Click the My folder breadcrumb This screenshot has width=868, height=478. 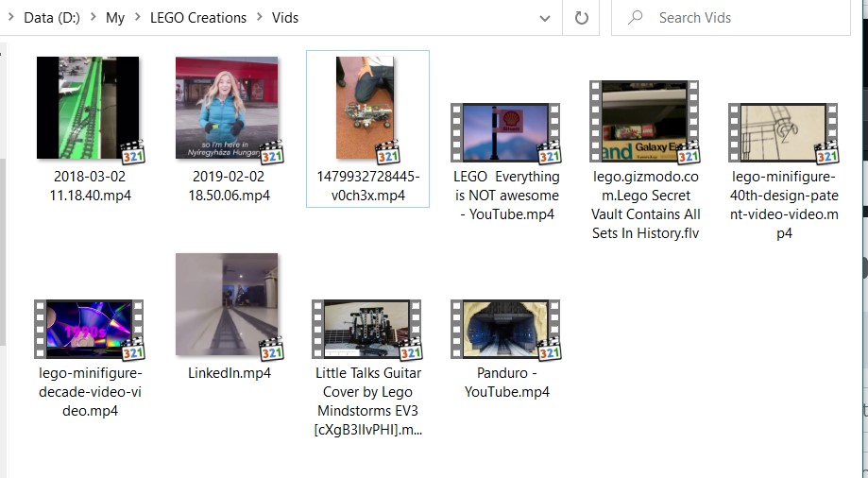[115, 18]
